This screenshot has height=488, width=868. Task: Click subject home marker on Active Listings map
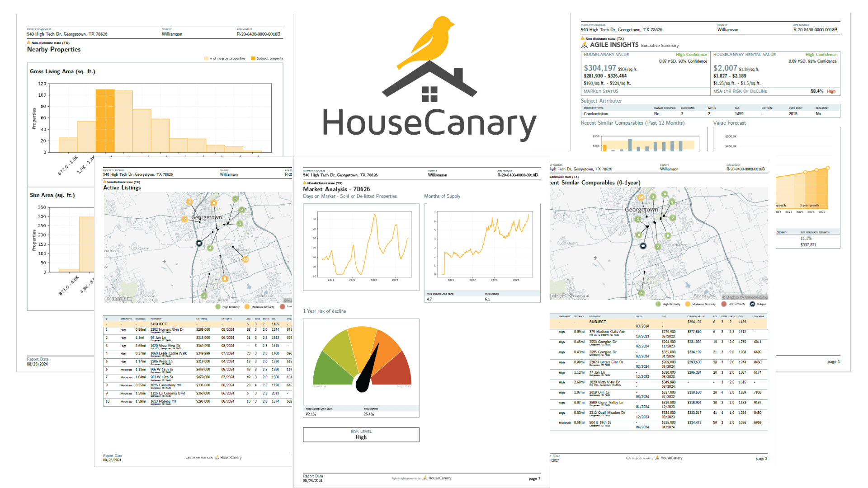coord(199,243)
